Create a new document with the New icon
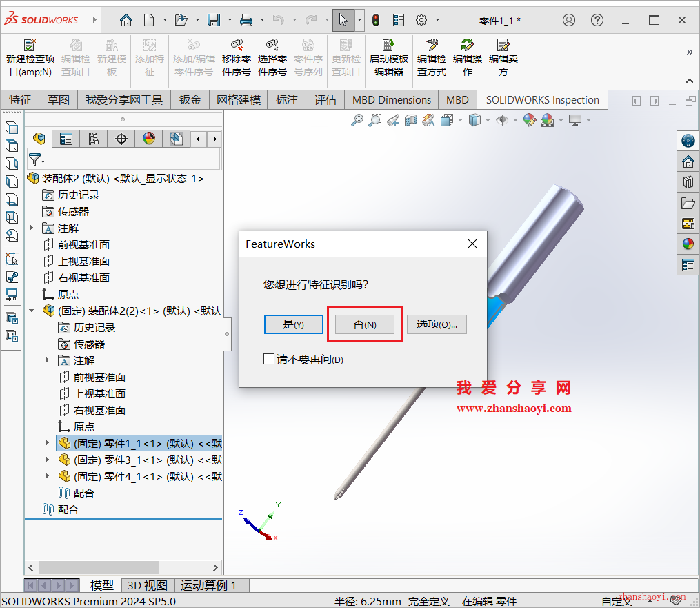Image resolution: width=700 pixels, height=608 pixels. pos(149,20)
